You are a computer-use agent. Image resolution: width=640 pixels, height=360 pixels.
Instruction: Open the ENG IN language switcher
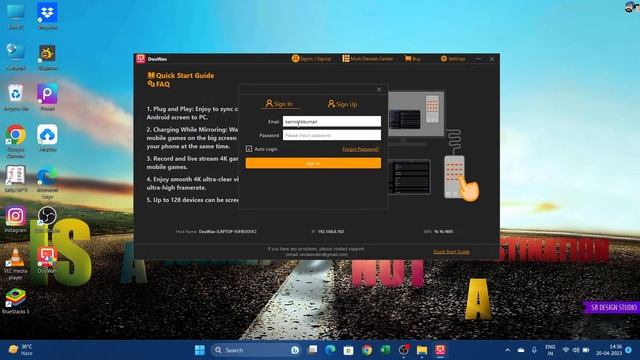pos(550,350)
